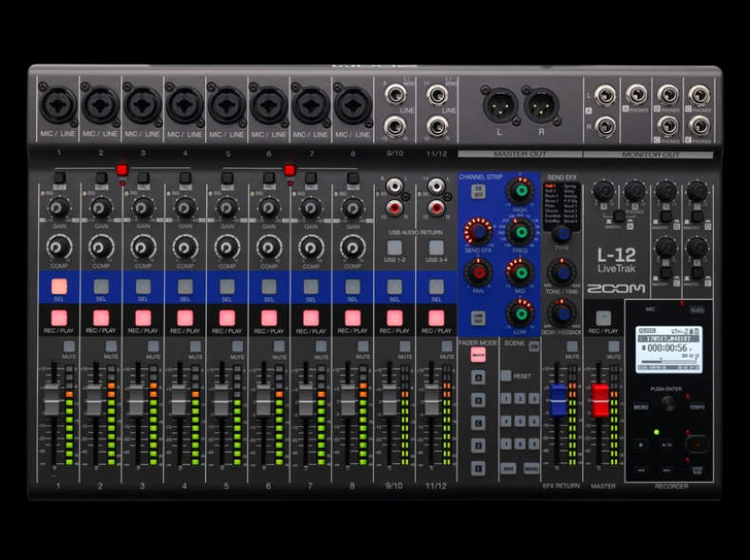Enable the USB 1-2 audio return button

point(394,247)
